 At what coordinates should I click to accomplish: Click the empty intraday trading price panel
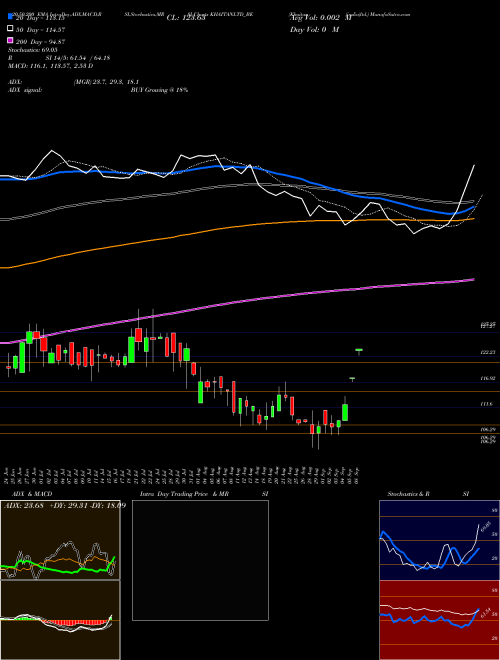click(200, 560)
